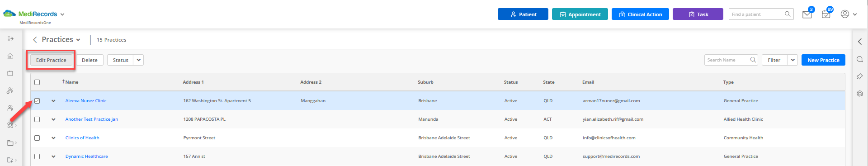Collapse the right panel with the chevron
The image size is (868, 166).
coord(860,42)
